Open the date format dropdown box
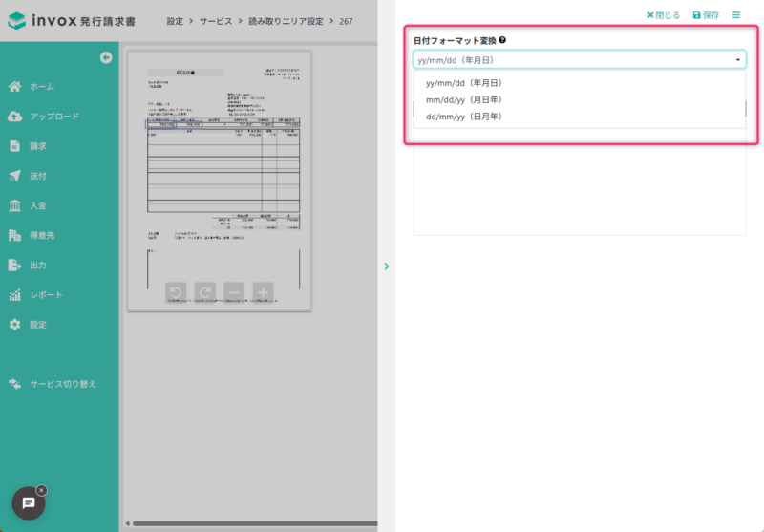Image resolution: width=764 pixels, height=532 pixels. click(580, 60)
